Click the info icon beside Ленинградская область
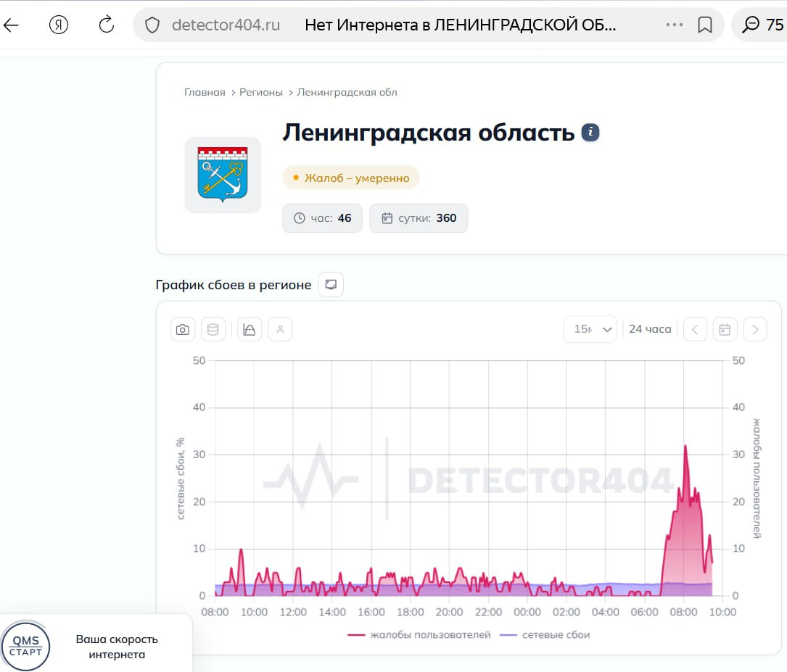This screenshot has width=787, height=672. (590, 133)
